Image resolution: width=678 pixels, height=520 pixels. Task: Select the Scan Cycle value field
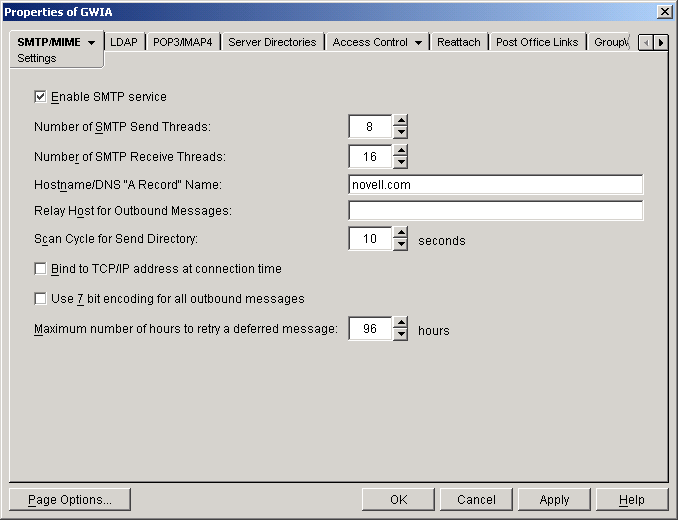point(370,239)
